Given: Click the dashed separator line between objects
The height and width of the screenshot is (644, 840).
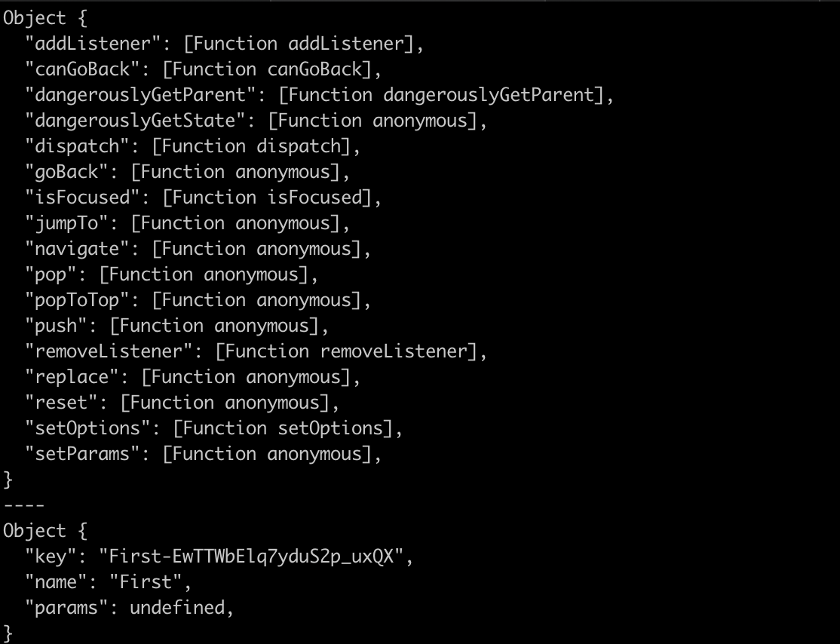Looking at the screenshot, I should (24, 505).
